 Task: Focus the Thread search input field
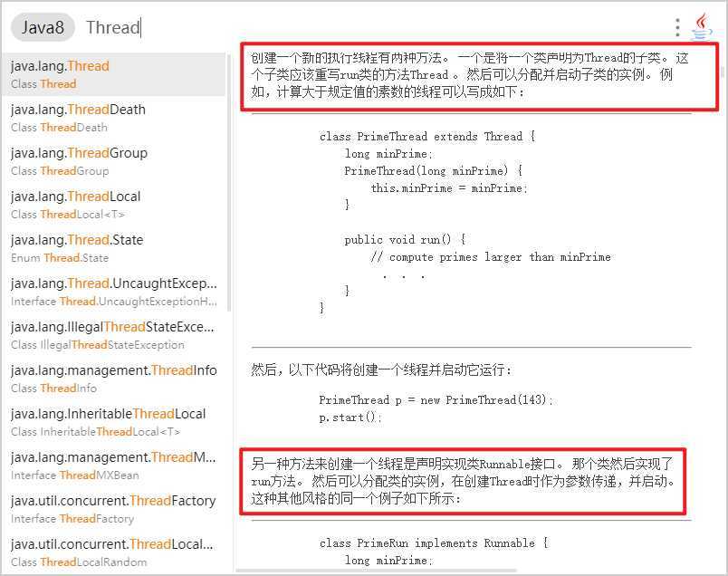[x=114, y=27]
